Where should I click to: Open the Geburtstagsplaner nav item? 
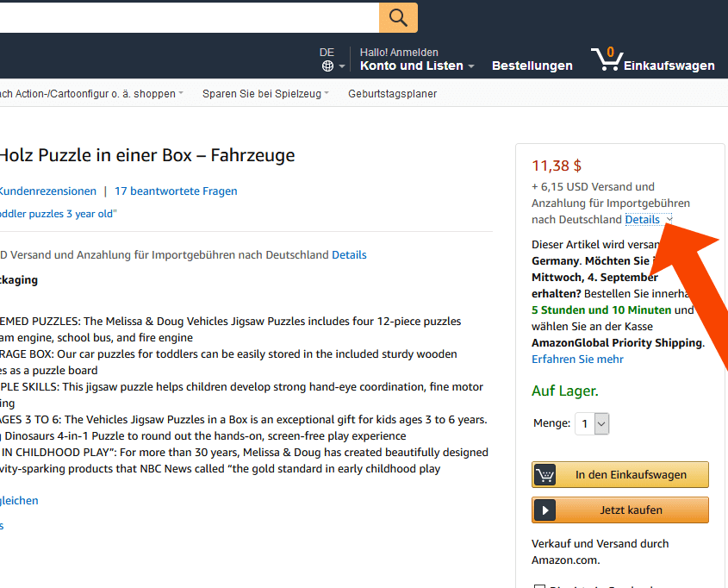(392, 93)
